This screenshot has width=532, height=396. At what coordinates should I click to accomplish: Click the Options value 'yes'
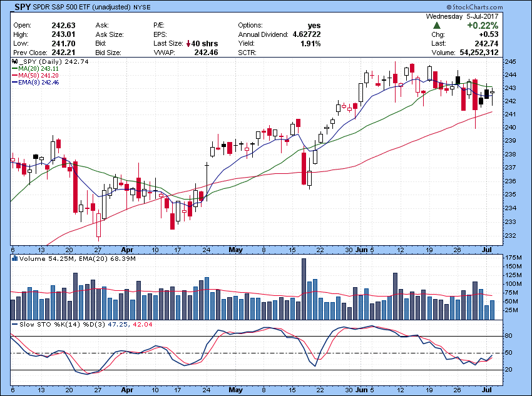pos(314,26)
